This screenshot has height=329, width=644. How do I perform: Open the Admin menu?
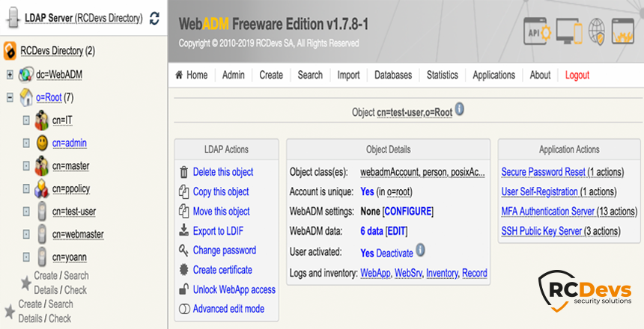point(234,75)
